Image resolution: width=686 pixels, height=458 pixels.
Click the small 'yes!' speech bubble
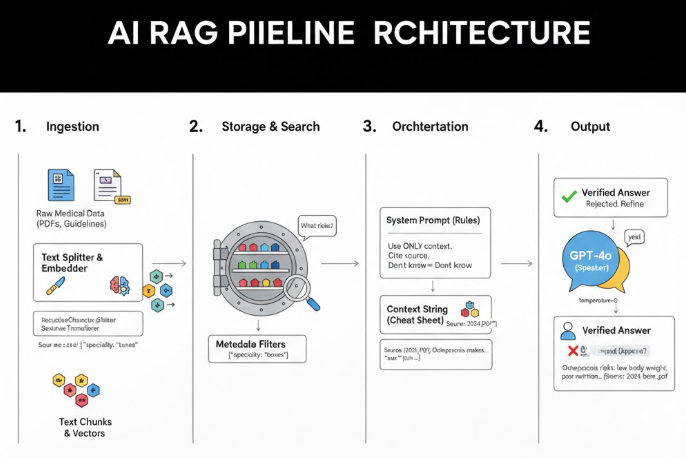coord(634,238)
